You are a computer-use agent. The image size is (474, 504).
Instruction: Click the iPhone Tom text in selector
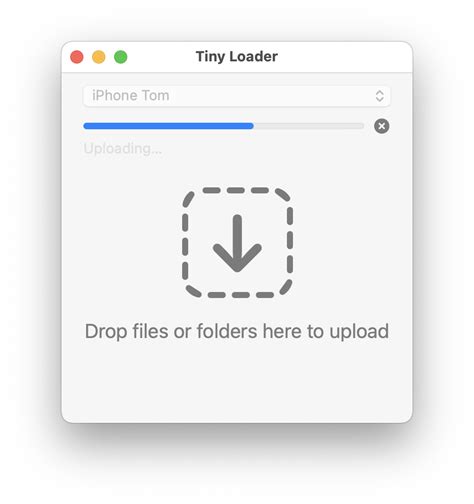point(131,96)
